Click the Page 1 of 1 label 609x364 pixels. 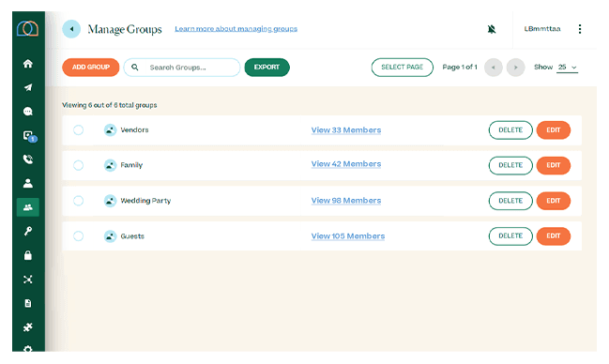[460, 68]
